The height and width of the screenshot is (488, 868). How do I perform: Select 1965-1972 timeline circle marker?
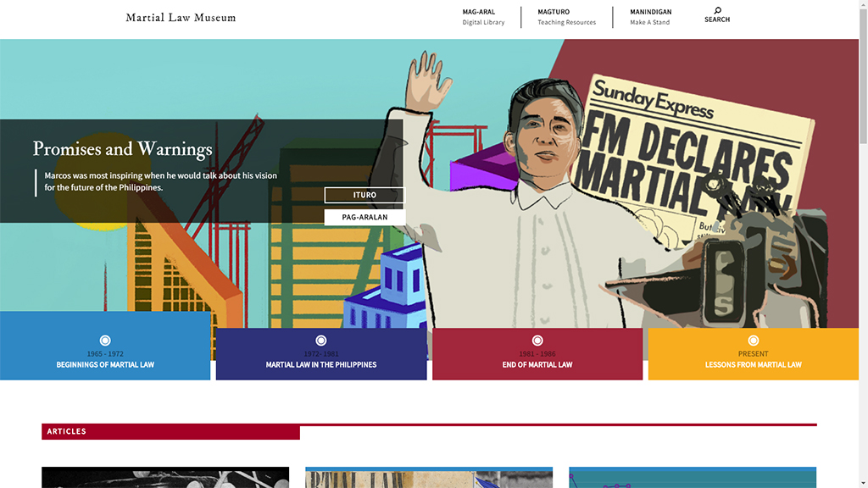105,341
